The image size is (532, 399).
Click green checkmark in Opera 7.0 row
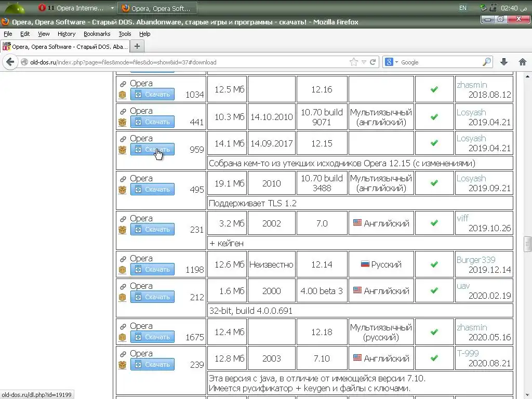tap(434, 223)
